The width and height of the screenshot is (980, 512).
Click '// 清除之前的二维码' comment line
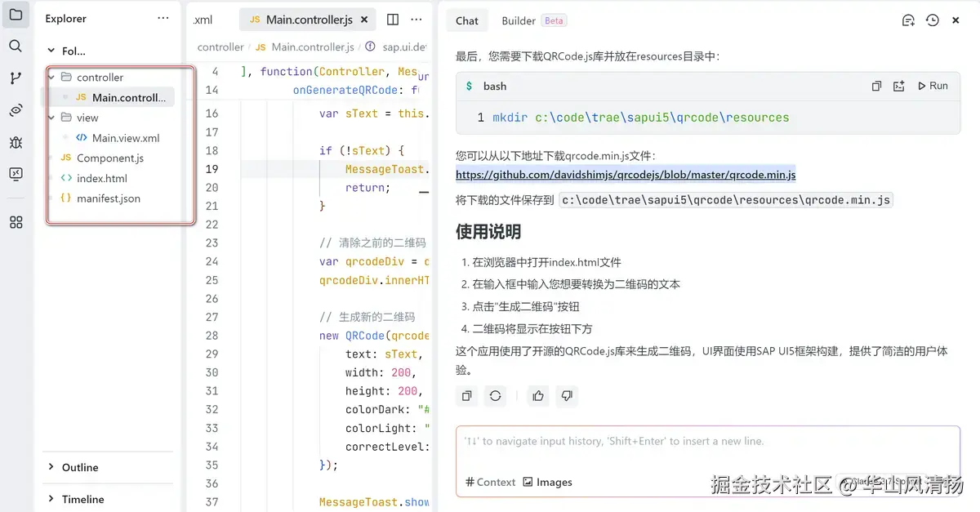(x=372, y=243)
